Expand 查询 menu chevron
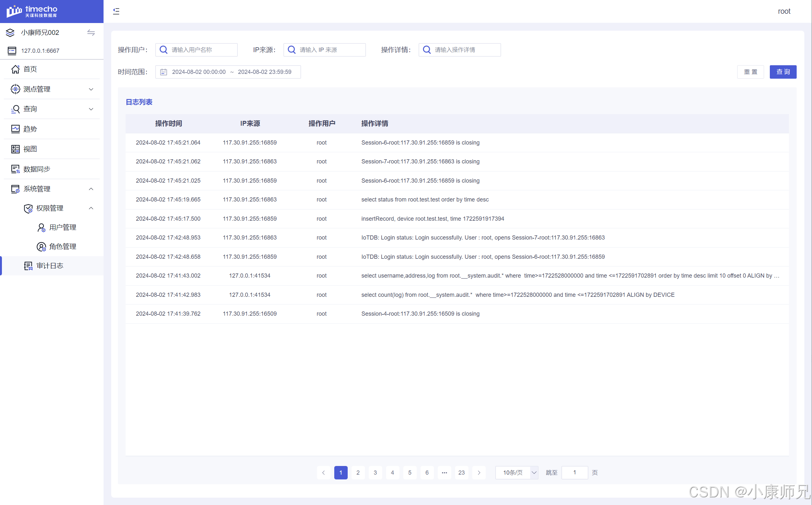The image size is (812, 505). tap(91, 109)
